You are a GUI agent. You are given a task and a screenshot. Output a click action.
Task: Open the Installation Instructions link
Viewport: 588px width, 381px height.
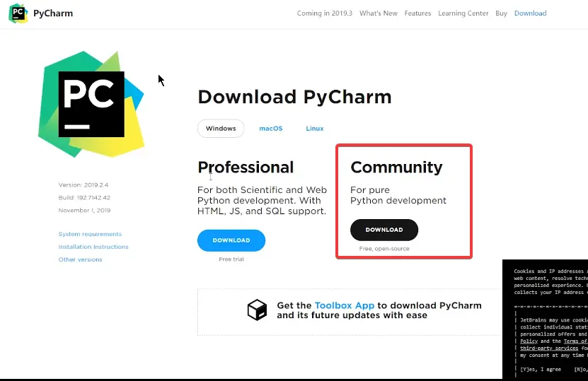pyautogui.click(x=93, y=247)
